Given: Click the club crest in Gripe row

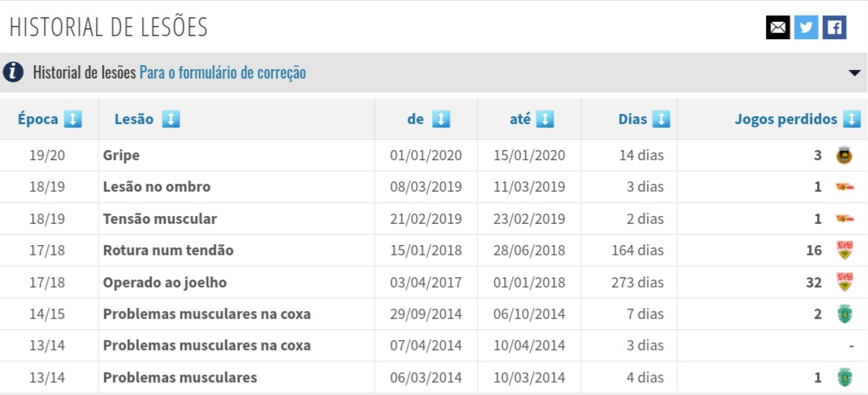Looking at the screenshot, I should click(844, 155).
